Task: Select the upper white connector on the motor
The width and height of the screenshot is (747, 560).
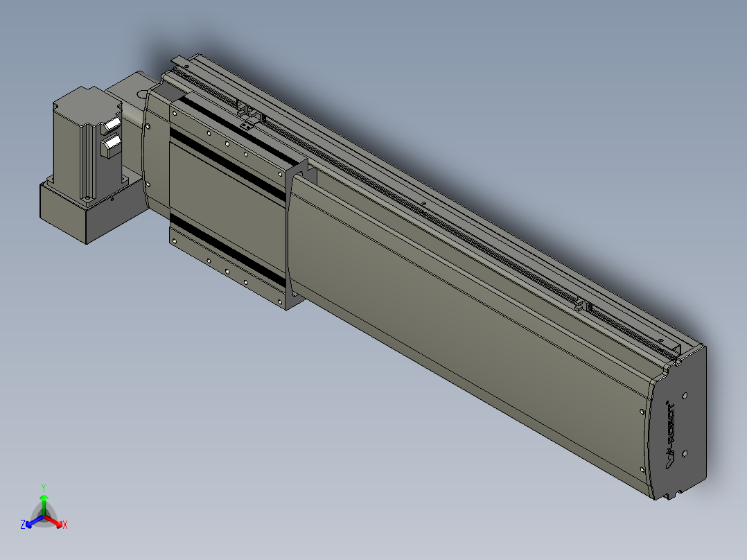Action: (112, 125)
